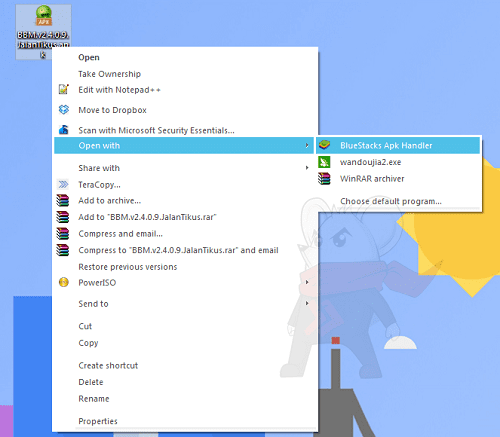Choose Add to "BBM.v2.4.0.9.JalanTikus.rar"
Image resolution: width=500 pixels, height=437 pixels.
(x=184, y=217)
